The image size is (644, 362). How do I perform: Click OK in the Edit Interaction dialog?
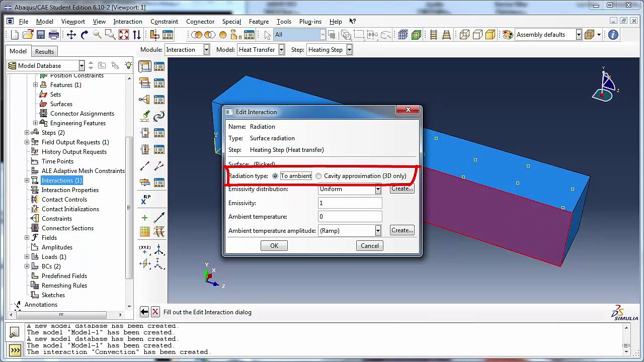click(x=274, y=246)
